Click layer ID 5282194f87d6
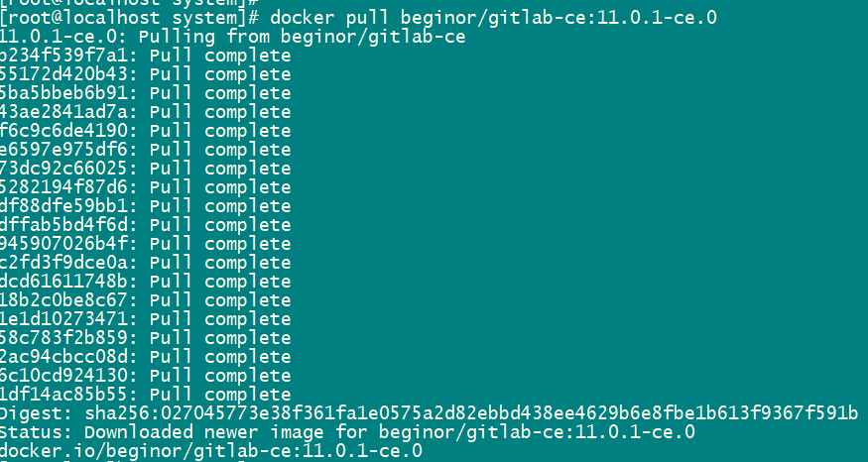Screen dimensions: 868x462 (67, 187)
